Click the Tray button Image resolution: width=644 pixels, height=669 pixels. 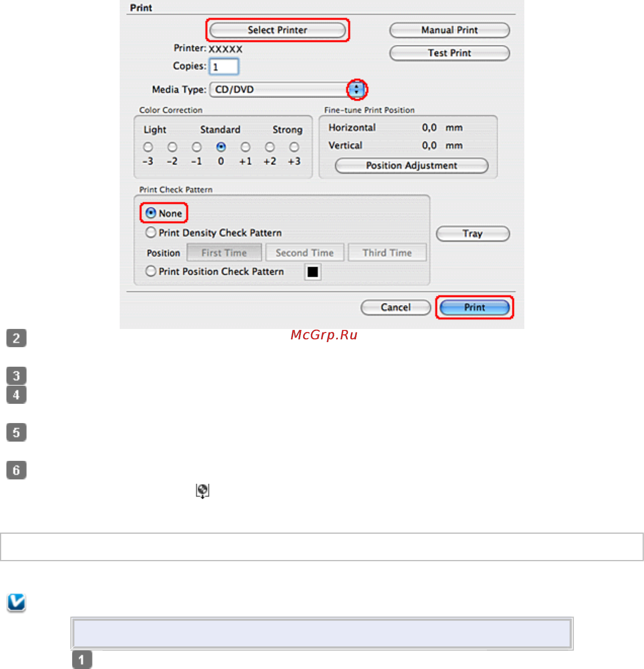472,234
